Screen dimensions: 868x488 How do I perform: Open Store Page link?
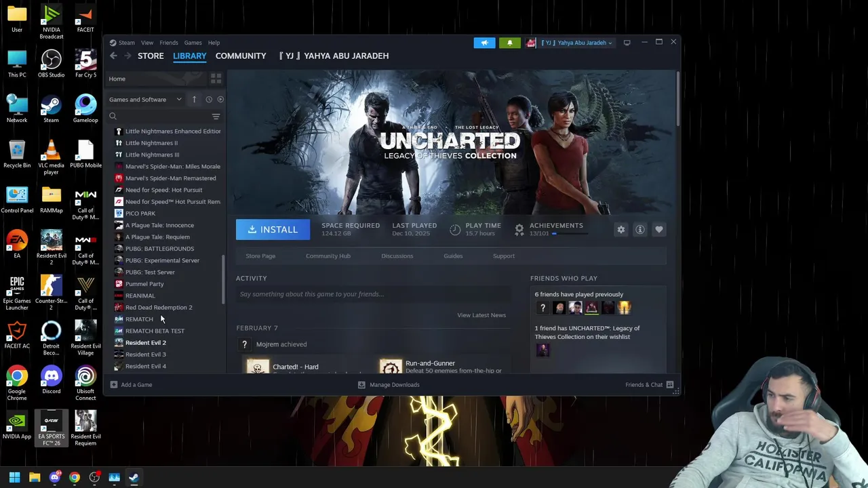tap(260, 256)
